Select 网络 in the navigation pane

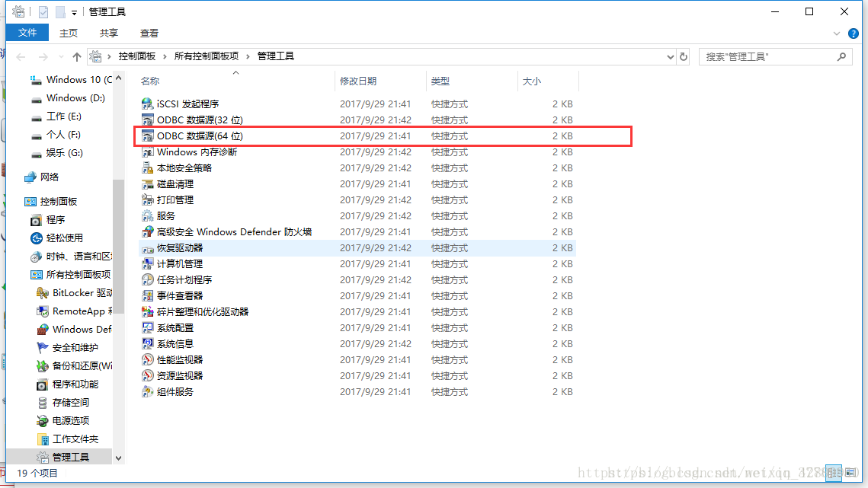point(42,177)
